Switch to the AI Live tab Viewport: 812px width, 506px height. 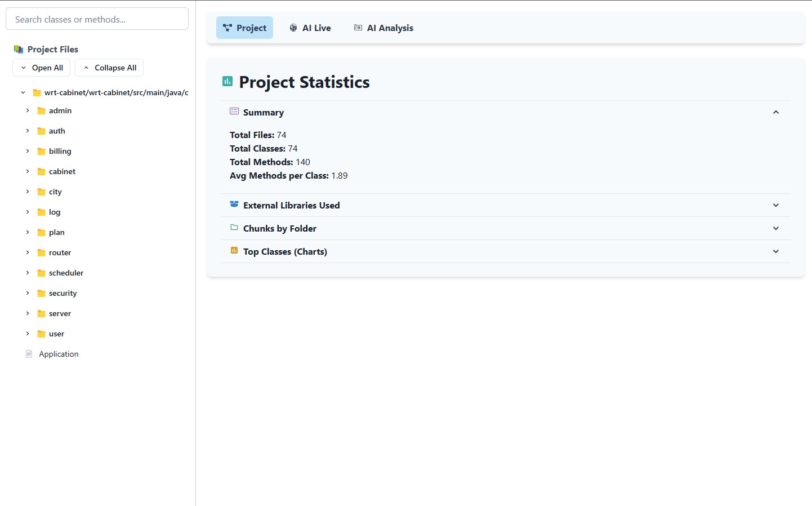pyautogui.click(x=310, y=28)
